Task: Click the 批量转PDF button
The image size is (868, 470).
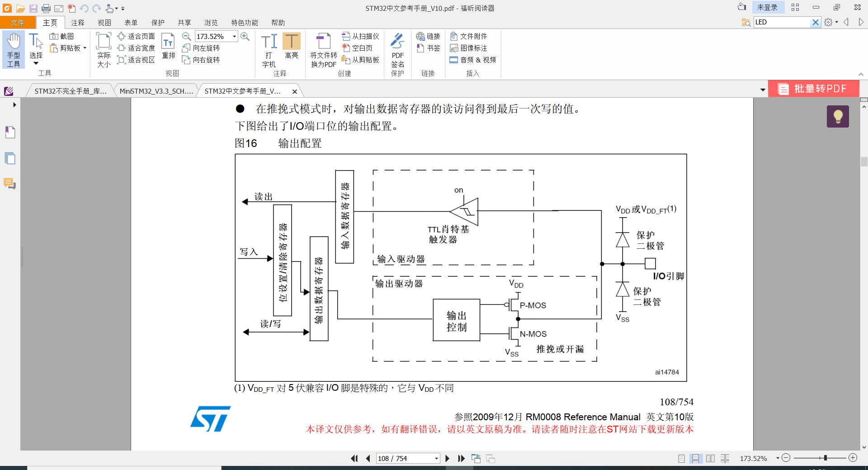Action: coord(814,89)
